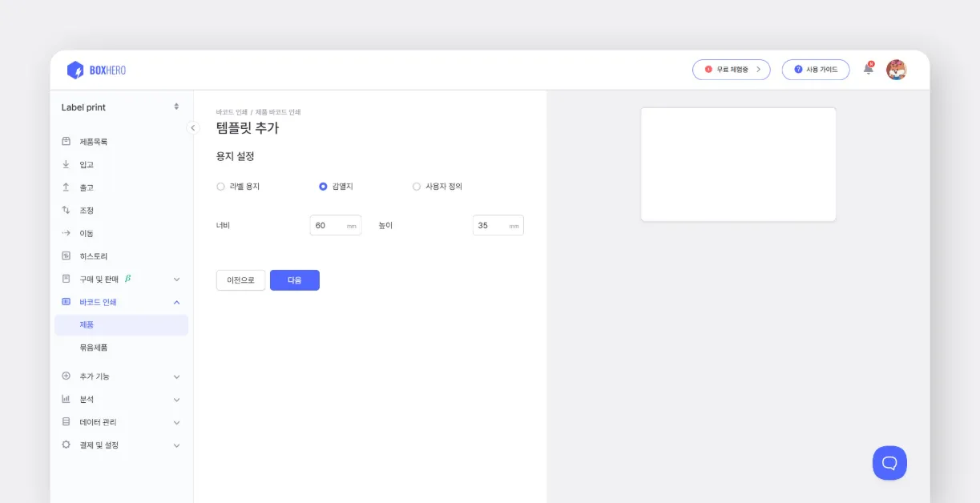This screenshot has width=980, height=503.
Task: Choose the 사용자 정의 paper option
Action: pos(417,186)
